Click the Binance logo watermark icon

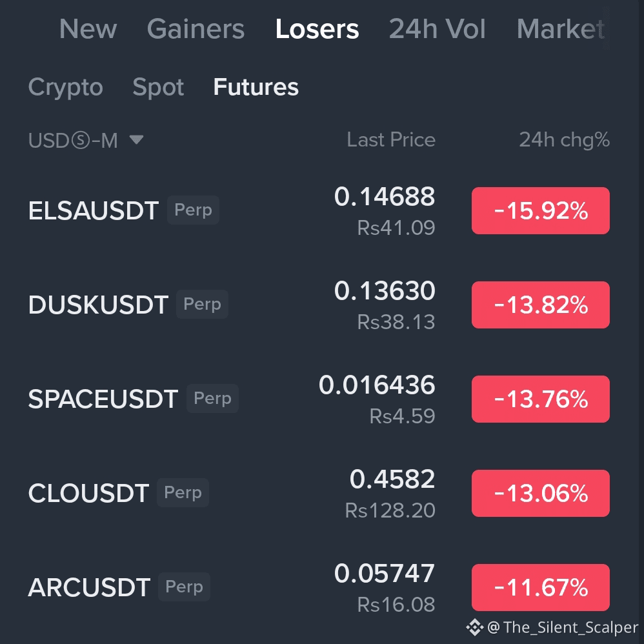[x=474, y=627]
